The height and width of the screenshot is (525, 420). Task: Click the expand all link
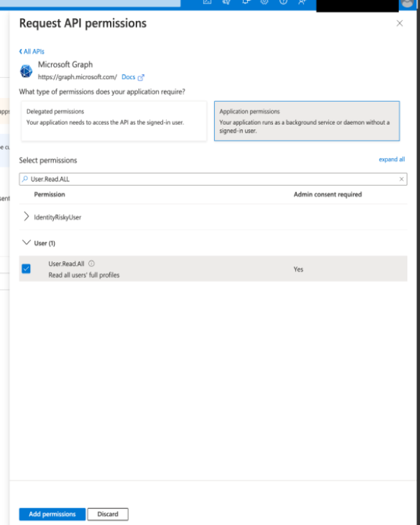click(x=391, y=160)
